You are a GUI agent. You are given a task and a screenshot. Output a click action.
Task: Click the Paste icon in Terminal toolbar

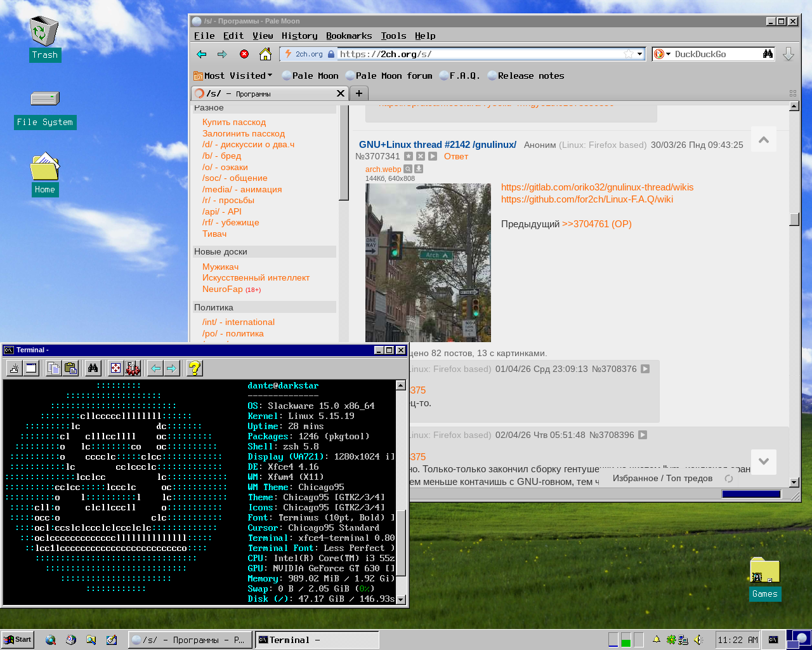[71, 368]
